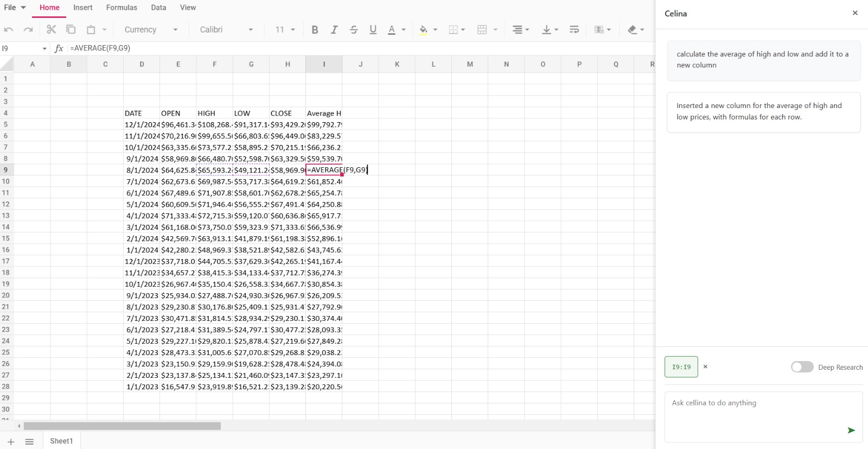Image resolution: width=868 pixels, height=449 pixels.
Task: Click the font color icon
Action: (x=392, y=30)
